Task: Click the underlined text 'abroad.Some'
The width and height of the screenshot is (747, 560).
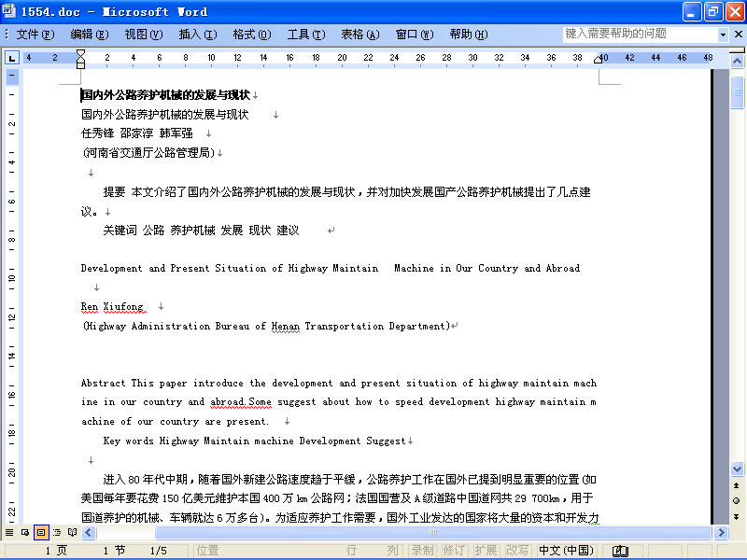Action: coord(241,402)
